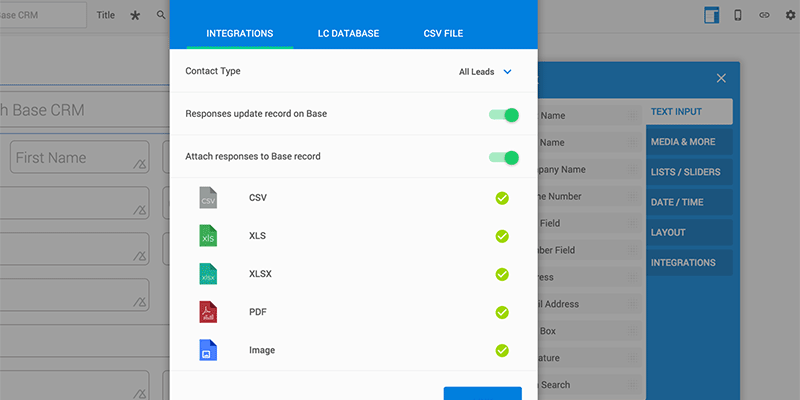Open the All Leads contact type dropdown
The width and height of the screenshot is (800, 400).
485,72
